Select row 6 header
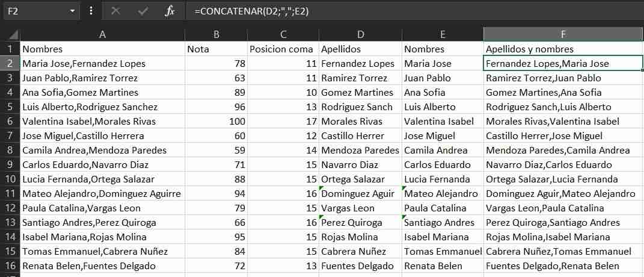Viewport: 644px width, 277px height. [x=10, y=122]
